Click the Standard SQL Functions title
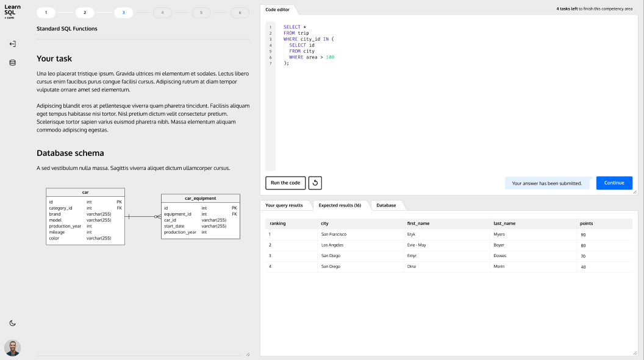644x360 pixels. 67,29
